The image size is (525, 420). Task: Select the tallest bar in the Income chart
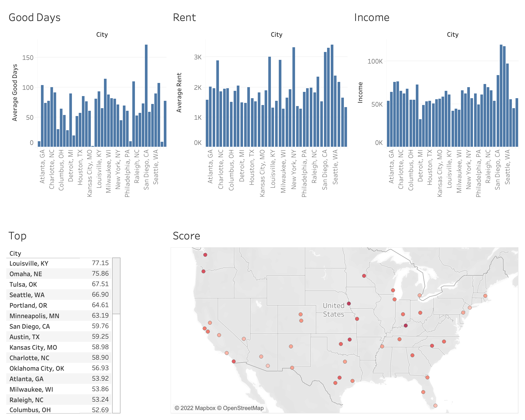(x=501, y=96)
